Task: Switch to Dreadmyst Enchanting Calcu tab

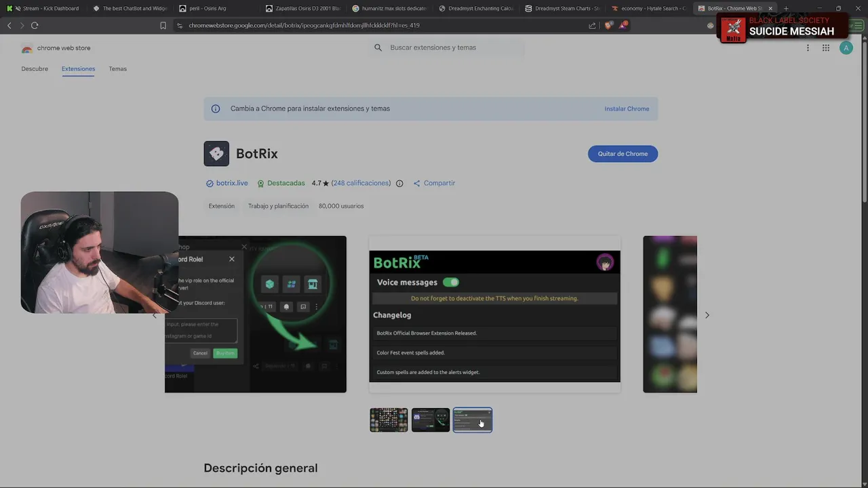Action: (477, 8)
